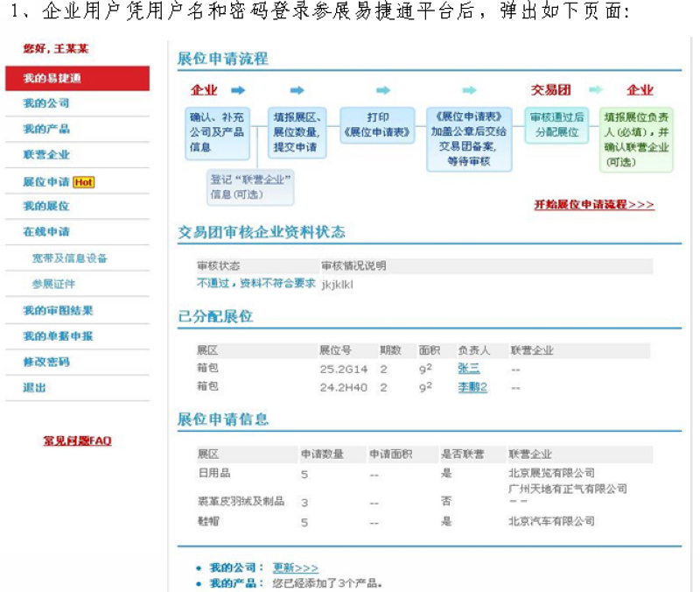The height and width of the screenshot is (592, 700).
Task: Open 我的公司 menu item
Action: pyautogui.click(x=46, y=103)
